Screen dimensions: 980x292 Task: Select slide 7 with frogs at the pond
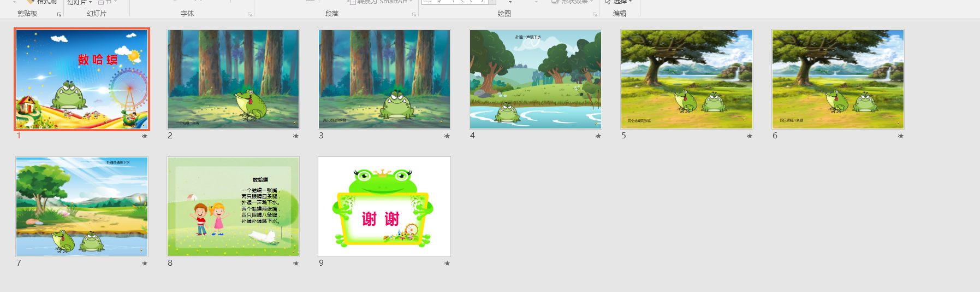[82, 207]
